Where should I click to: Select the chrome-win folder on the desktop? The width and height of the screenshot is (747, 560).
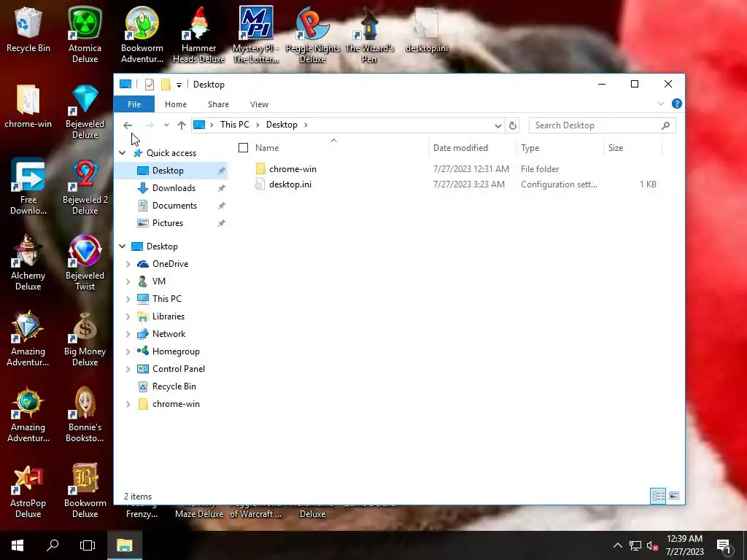click(x=28, y=106)
